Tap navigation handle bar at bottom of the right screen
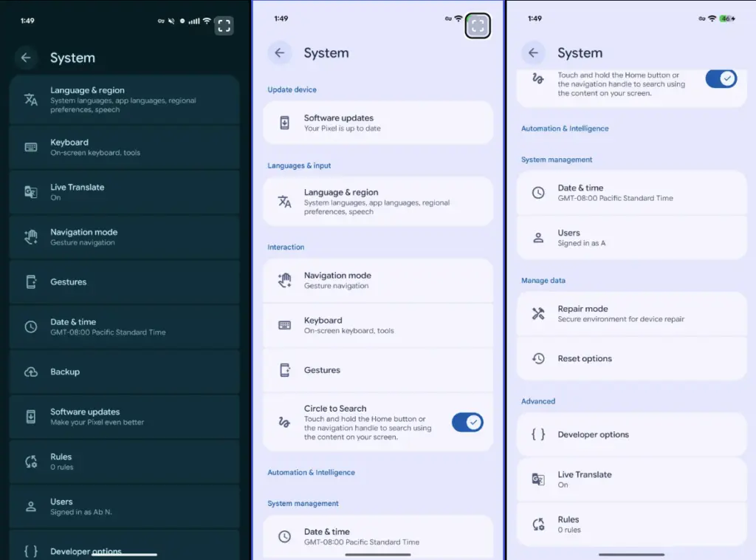Image resolution: width=756 pixels, height=560 pixels. point(632,555)
